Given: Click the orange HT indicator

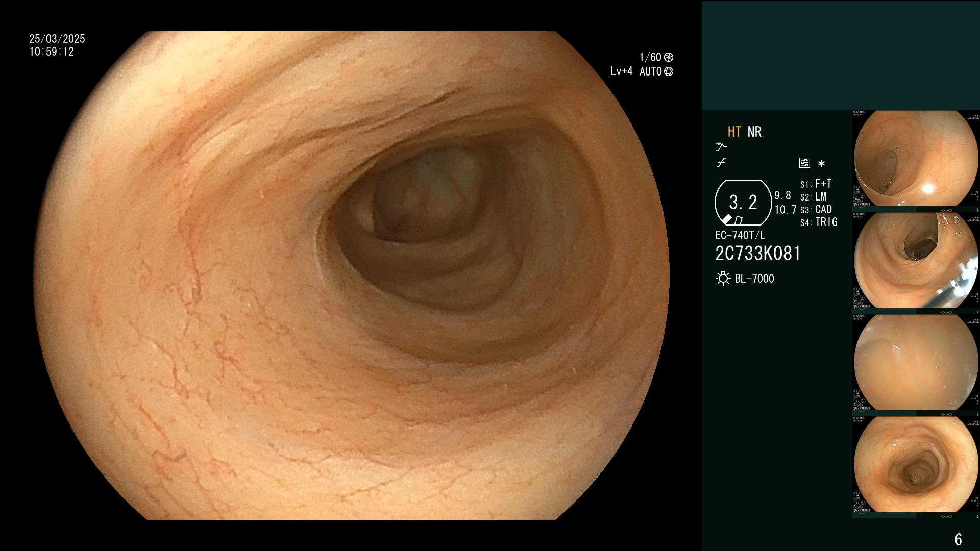Looking at the screenshot, I should 734,132.
